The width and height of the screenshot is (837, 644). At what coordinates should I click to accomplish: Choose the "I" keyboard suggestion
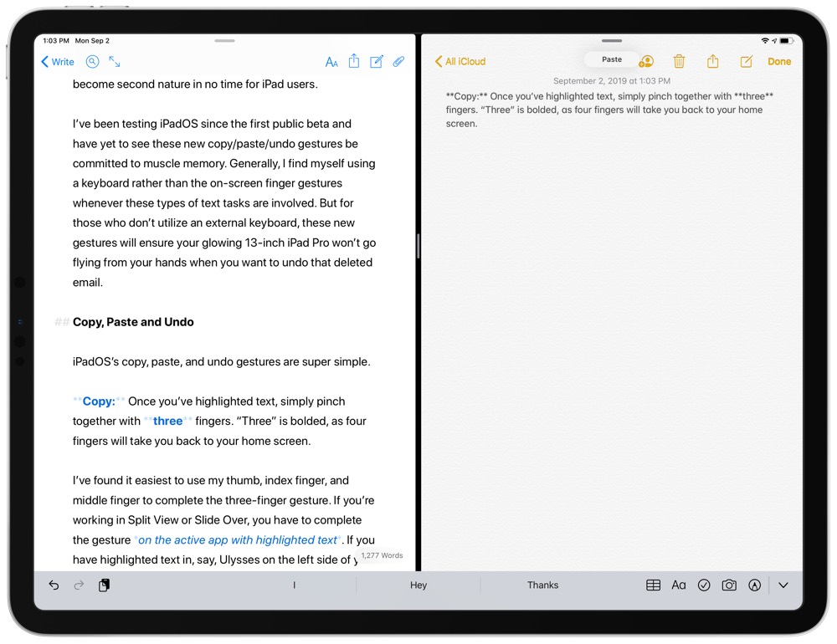(x=294, y=585)
